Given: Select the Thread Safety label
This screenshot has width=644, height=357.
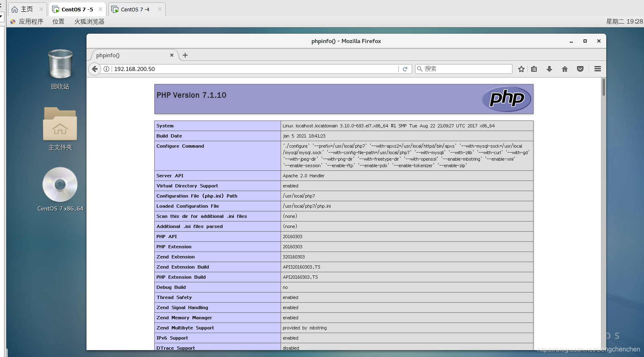Looking at the screenshot, I should 174,297.
